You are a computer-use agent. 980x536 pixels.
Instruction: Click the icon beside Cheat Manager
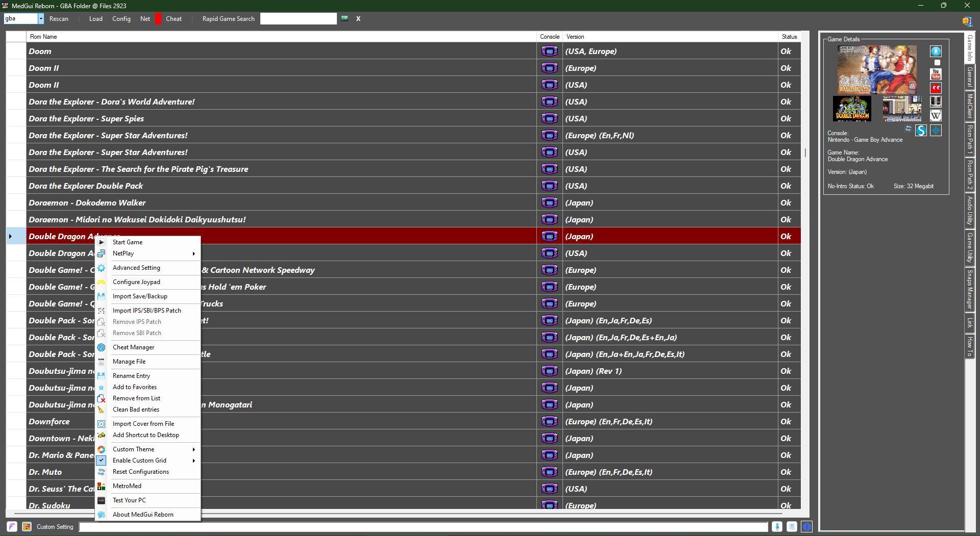(102, 347)
